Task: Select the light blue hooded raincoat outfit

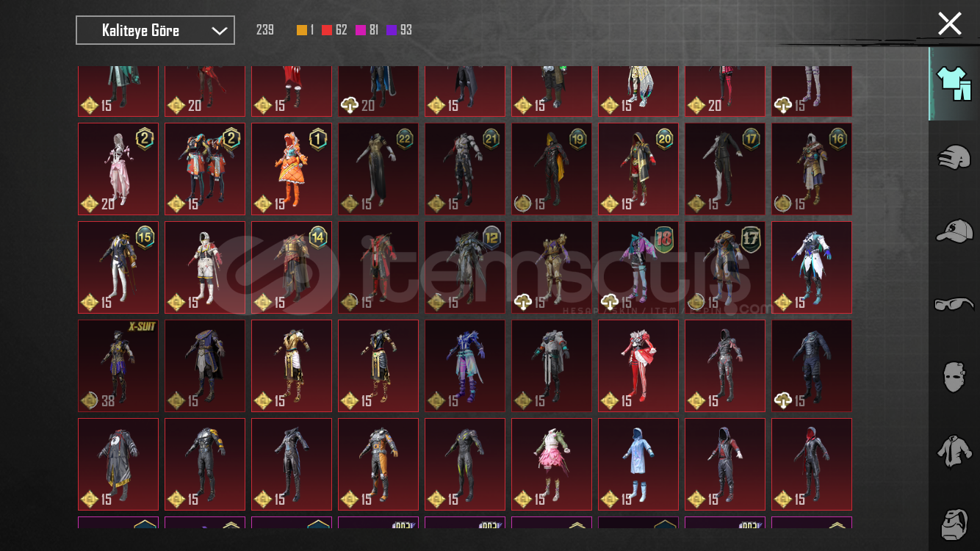Action: [x=638, y=464]
